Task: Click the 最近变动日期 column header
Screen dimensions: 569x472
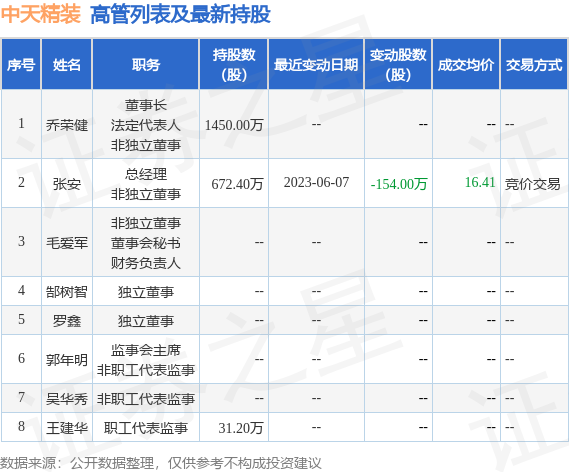Action: point(316,65)
